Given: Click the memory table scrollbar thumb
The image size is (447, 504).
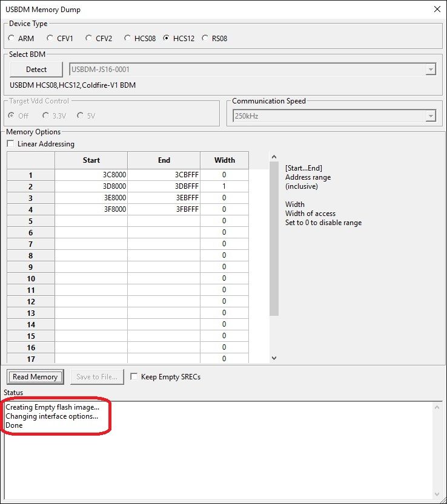Looking at the screenshot, I should (274, 238).
